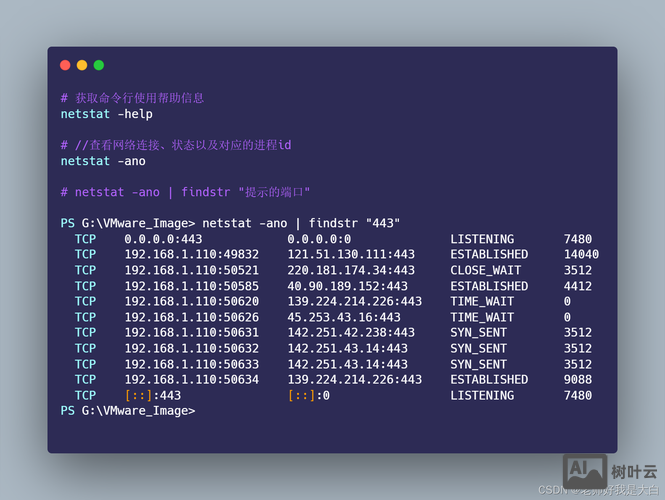665x500 pixels.
Task: Click TCP label in the 49832 row
Action: click(85, 254)
